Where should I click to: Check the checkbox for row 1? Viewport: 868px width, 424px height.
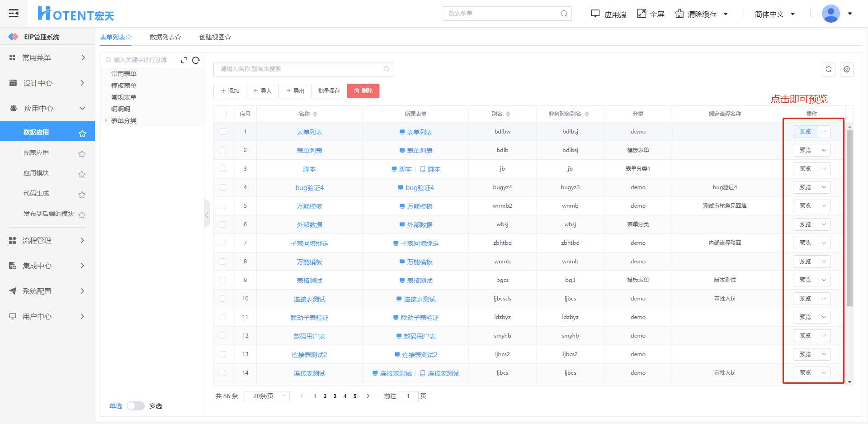coord(223,132)
